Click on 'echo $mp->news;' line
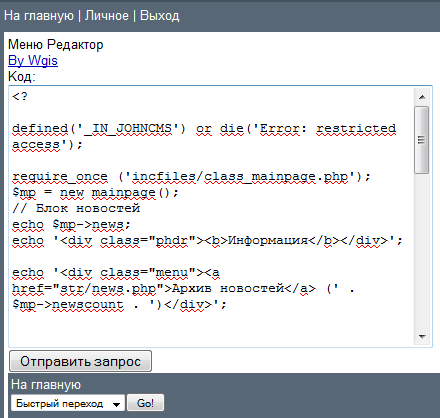440x418 pixels. [x=71, y=225]
